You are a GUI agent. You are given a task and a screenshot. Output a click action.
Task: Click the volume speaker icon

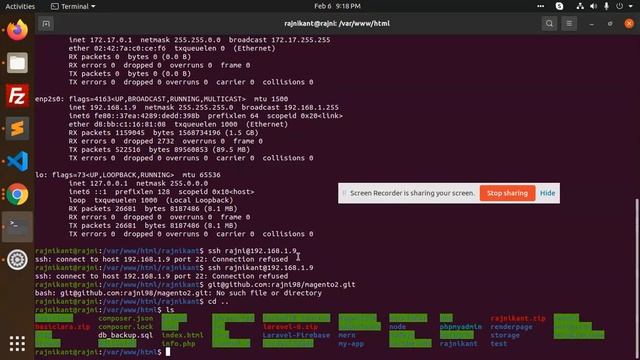pos(593,6)
